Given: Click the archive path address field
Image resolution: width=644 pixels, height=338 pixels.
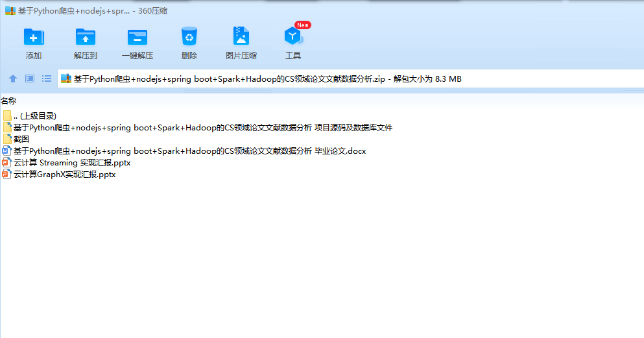Looking at the screenshot, I should pos(350,78).
